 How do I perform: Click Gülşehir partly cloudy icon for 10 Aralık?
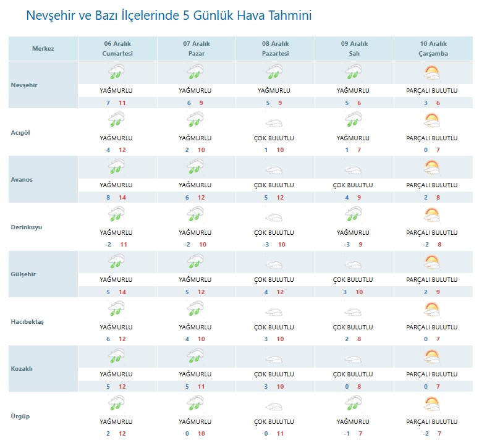point(431,262)
